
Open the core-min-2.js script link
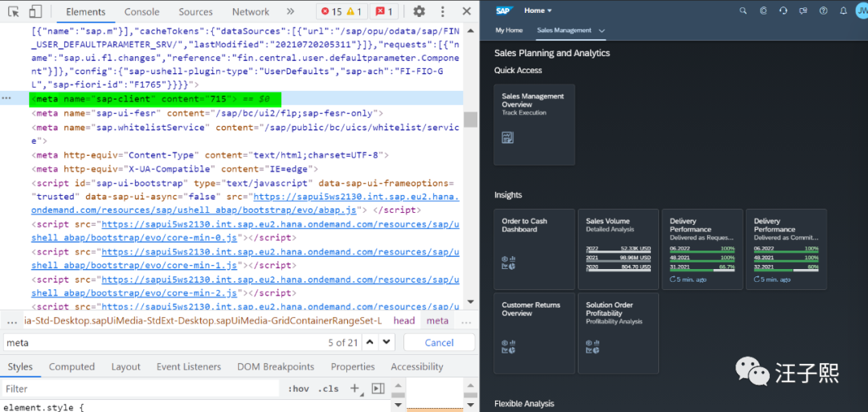point(245,287)
